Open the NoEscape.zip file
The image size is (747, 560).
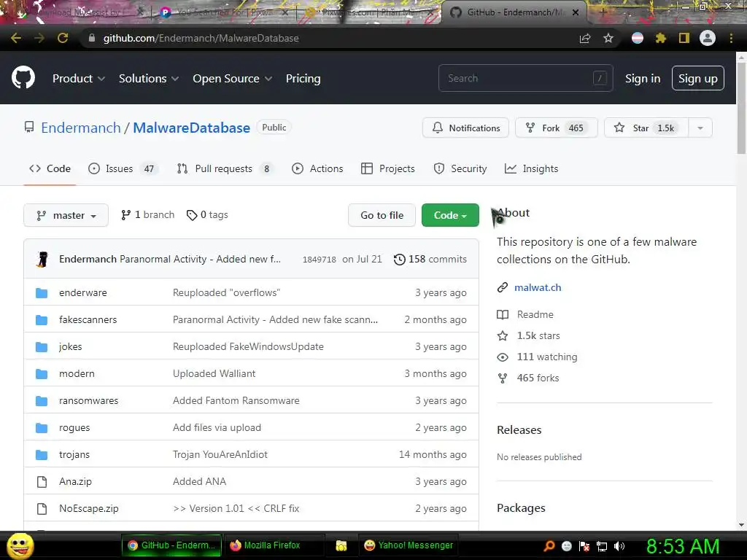(88, 508)
